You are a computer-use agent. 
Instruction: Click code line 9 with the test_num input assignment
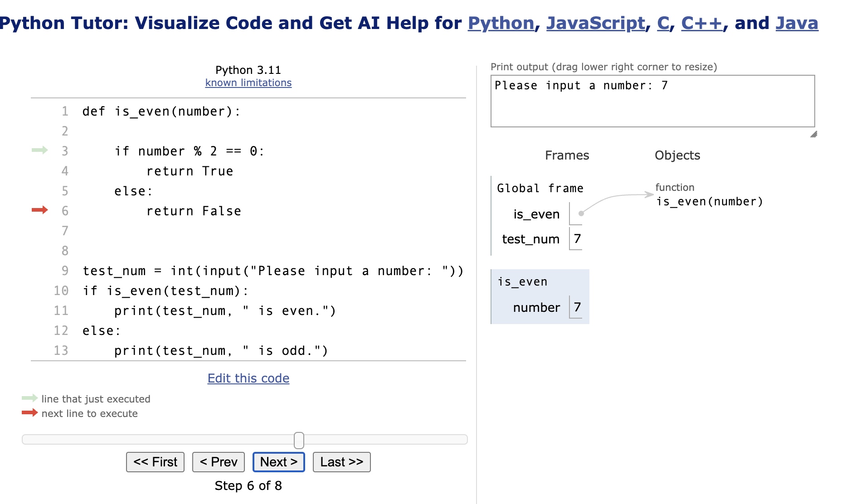point(273,271)
